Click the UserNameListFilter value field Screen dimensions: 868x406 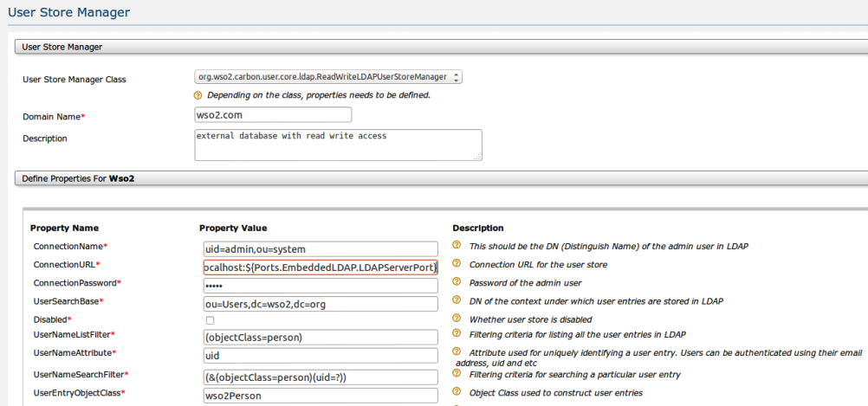point(321,336)
